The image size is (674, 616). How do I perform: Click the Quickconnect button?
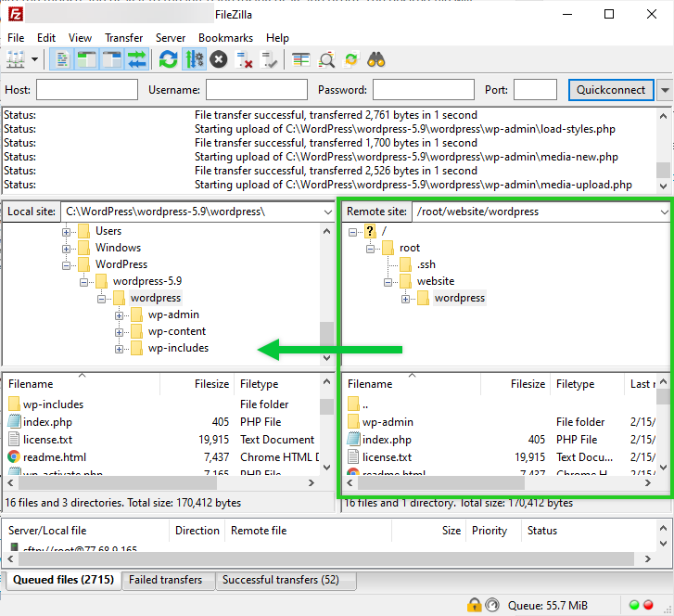pos(610,90)
